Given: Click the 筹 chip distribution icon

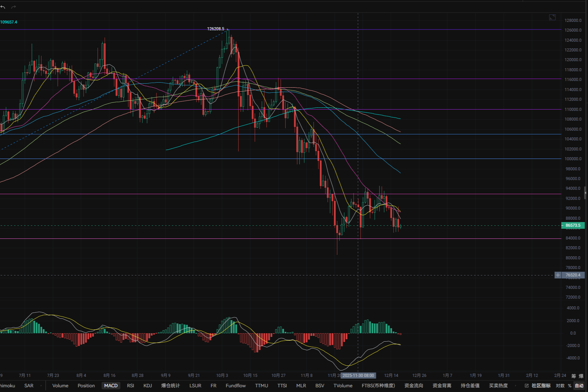Looking at the screenshot, I should coord(574,376).
